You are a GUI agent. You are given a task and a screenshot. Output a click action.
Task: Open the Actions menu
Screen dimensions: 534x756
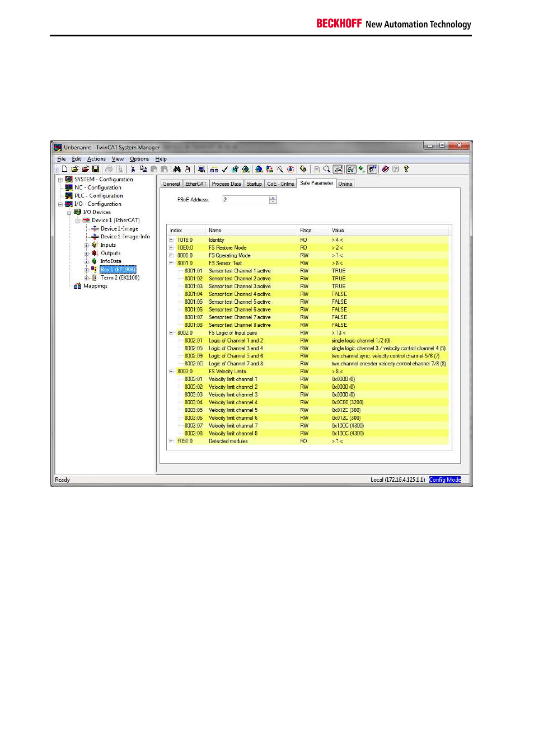click(96, 159)
